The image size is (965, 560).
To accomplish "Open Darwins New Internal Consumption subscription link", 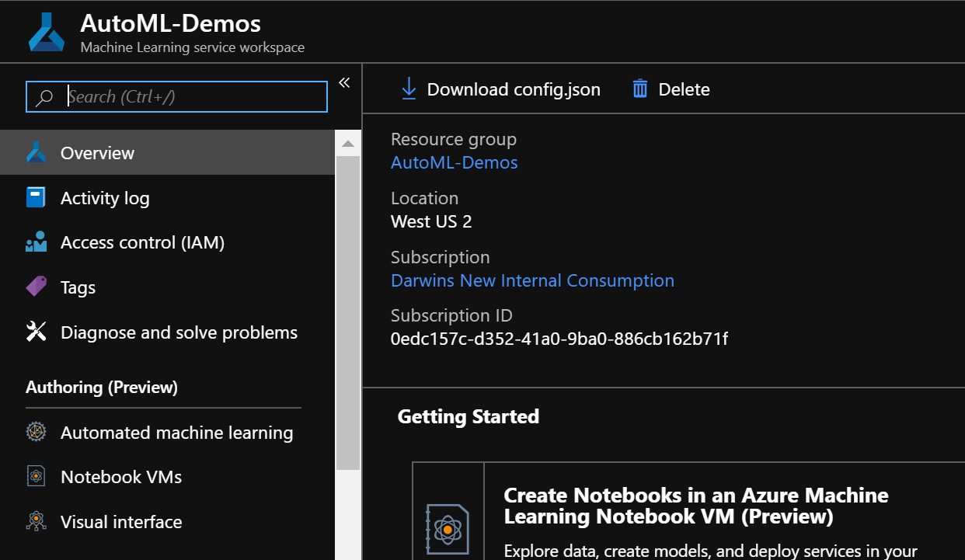I will pos(532,280).
